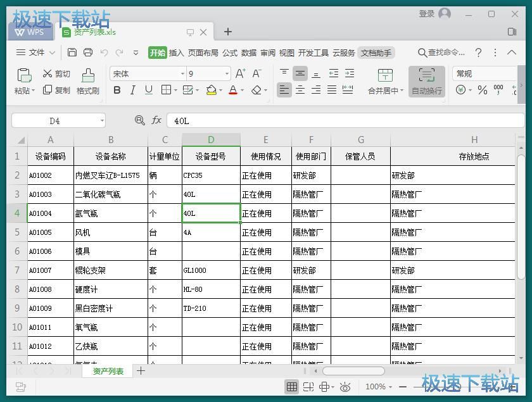This screenshot has height=402, width=532.
Task: Redo the last action
Action: (120, 53)
